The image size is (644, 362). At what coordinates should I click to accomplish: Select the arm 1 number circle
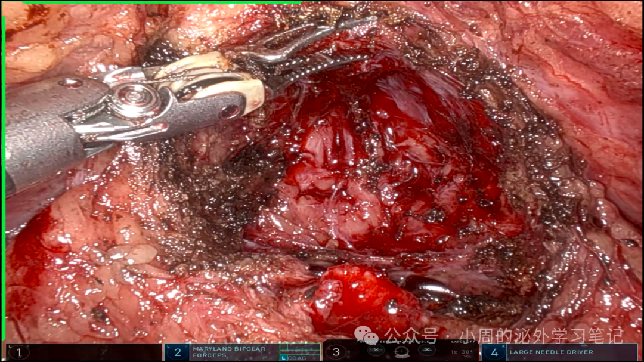(19, 352)
